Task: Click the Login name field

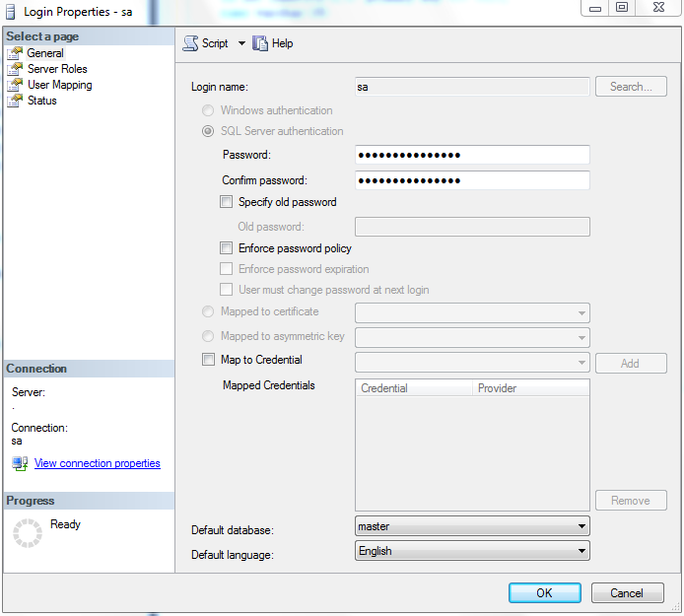Action: (472, 87)
